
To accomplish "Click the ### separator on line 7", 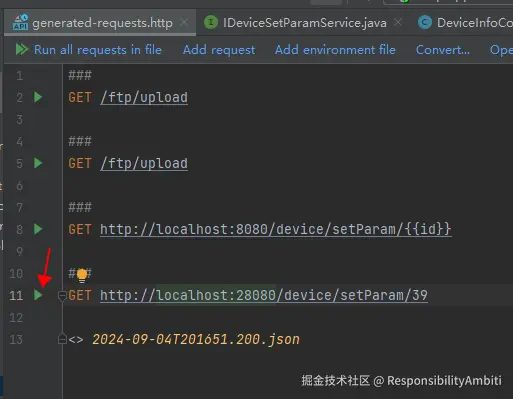I will (x=80, y=207).
